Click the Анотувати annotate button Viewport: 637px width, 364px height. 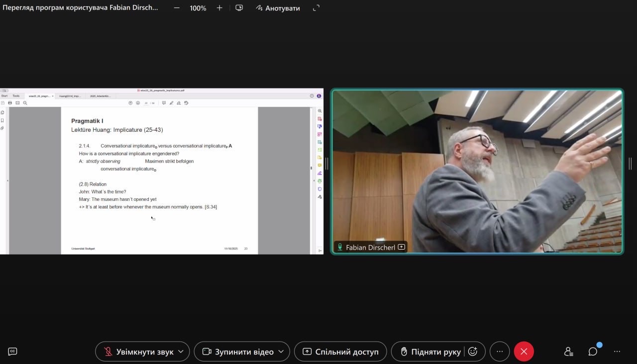(277, 8)
